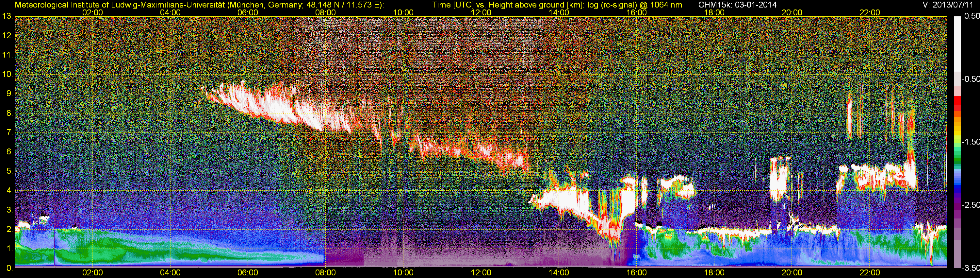Click the 08:00 label on the bottom time axis

tap(326, 273)
